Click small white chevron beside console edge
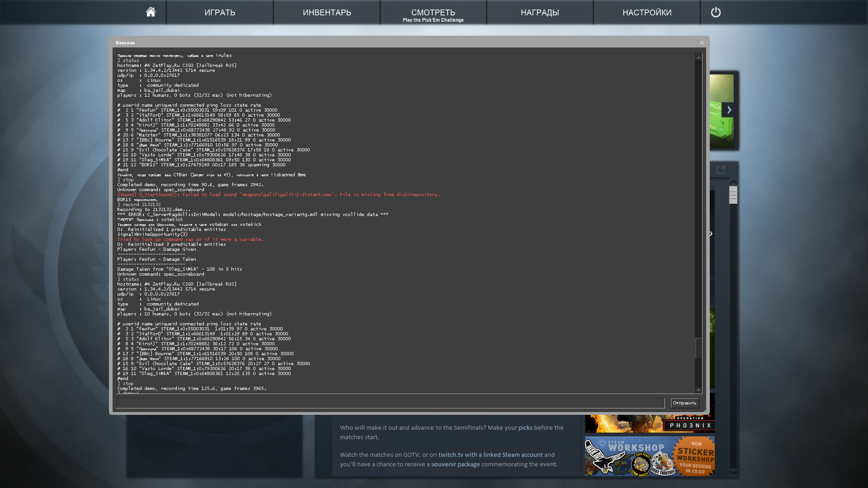Viewport: 868px width, 488px height. tap(711, 234)
